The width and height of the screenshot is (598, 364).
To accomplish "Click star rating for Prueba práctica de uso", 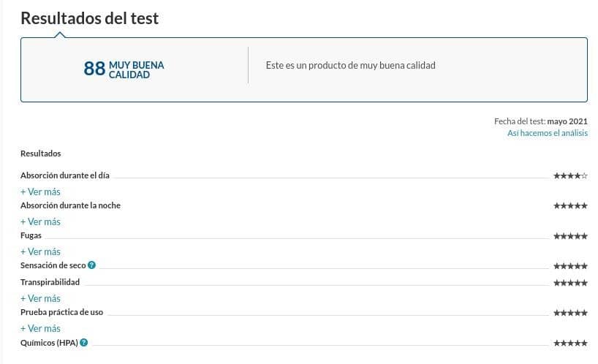I will coord(570,313).
